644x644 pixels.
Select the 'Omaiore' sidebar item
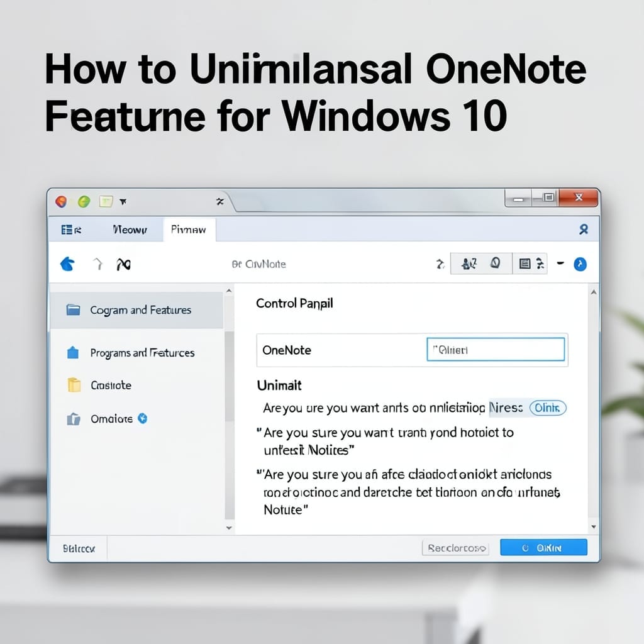point(111,418)
